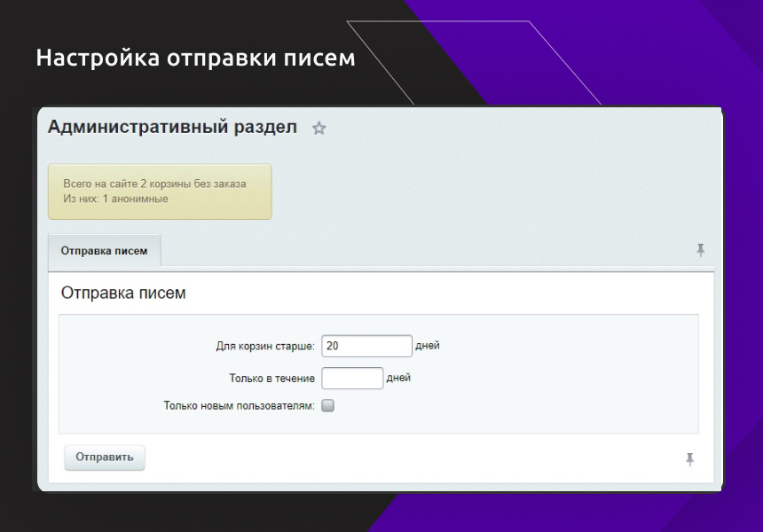The width and height of the screenshot is (763, 532).
Task: Click the Отправка писем section heading
Action: click(x=123, y=293)
